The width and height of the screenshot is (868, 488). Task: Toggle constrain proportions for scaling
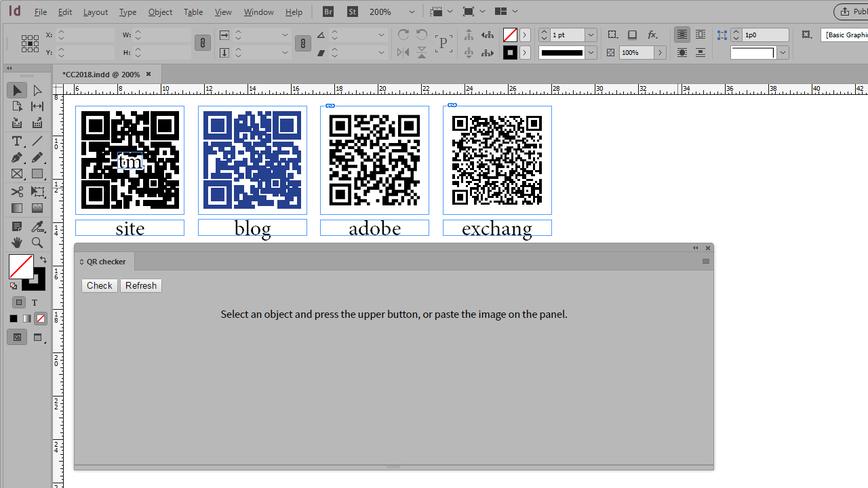tap(303, 43)
